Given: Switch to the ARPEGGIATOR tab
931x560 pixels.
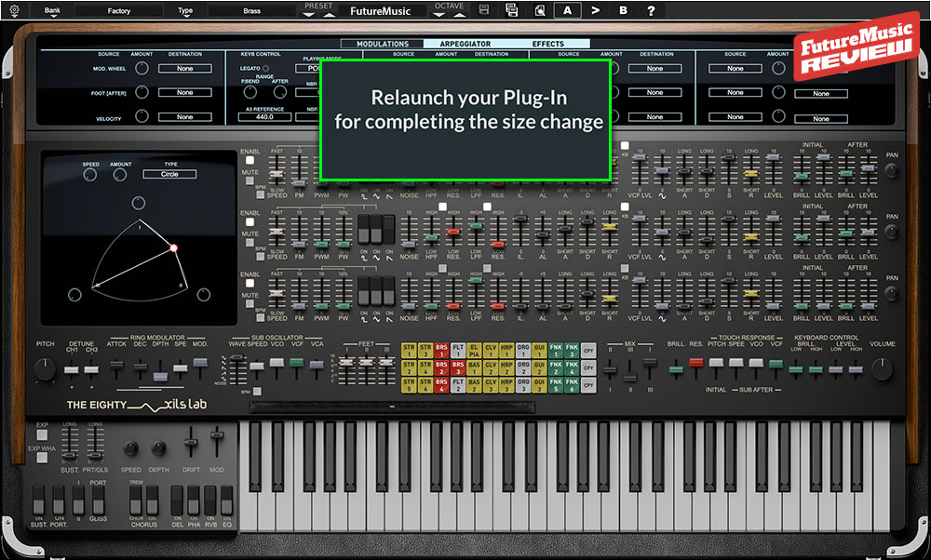Looking at the screenshot, I should [x=465, y=44].
